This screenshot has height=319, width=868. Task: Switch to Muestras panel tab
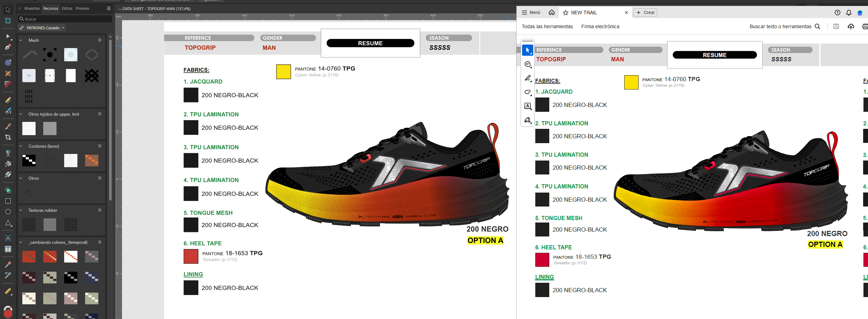pyautogui.click(x=32, y=8)
